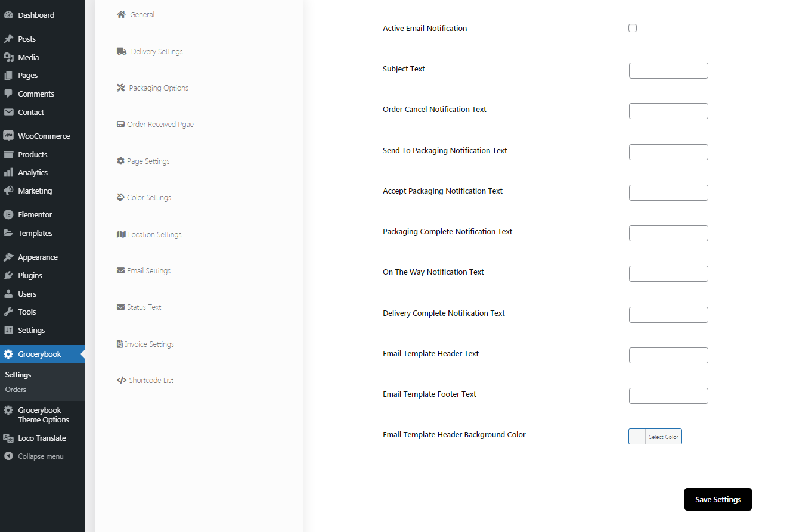Click the Delivery Settings truck icon
Image resolution: width=787 pixels, height=532 pixels.
point(122,51)
